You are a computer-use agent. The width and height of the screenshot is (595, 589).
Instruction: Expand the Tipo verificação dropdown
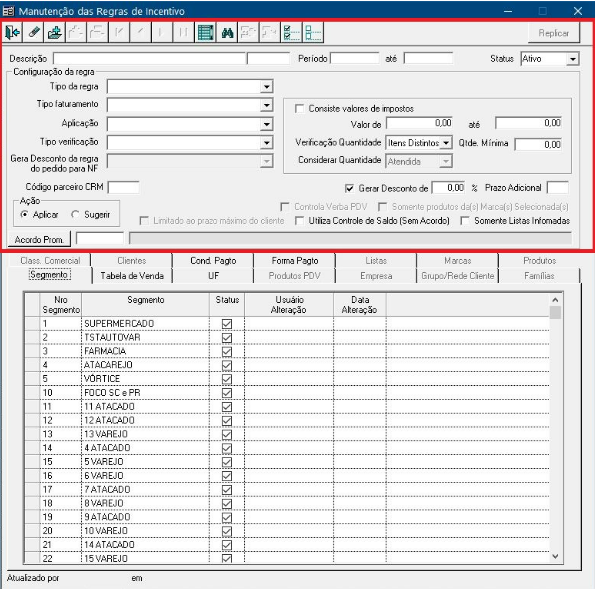click(x=267, y=143)
